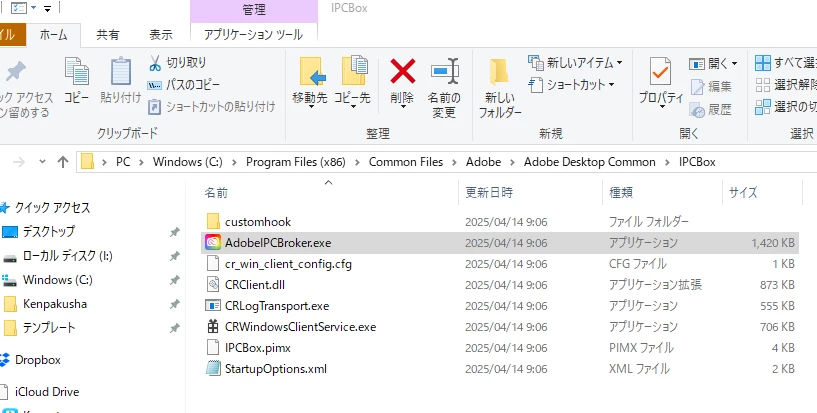Select the CRWindowsClientService.exe file icon
This screenshot has width=817, height=413.
pyautogui.click(x=213, y=327)
